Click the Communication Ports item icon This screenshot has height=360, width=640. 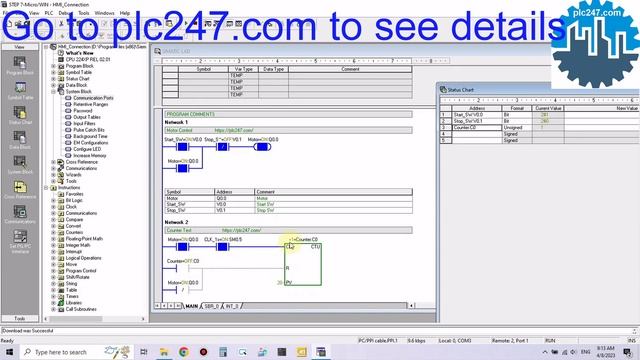68,98
